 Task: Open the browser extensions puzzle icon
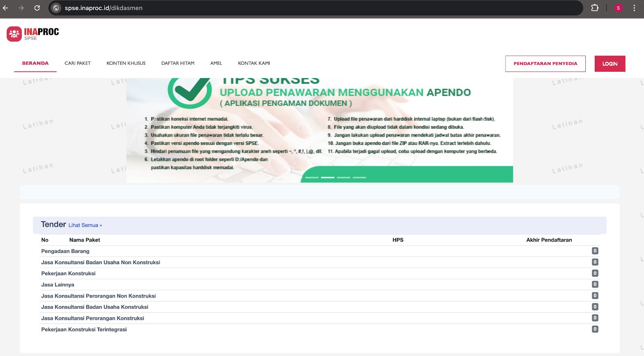[x=594, y=8]
